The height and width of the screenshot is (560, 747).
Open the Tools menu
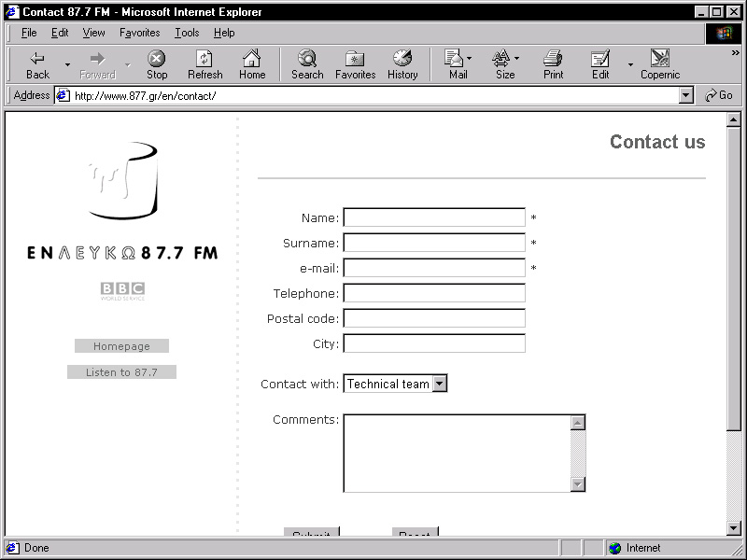pos(187,33)
